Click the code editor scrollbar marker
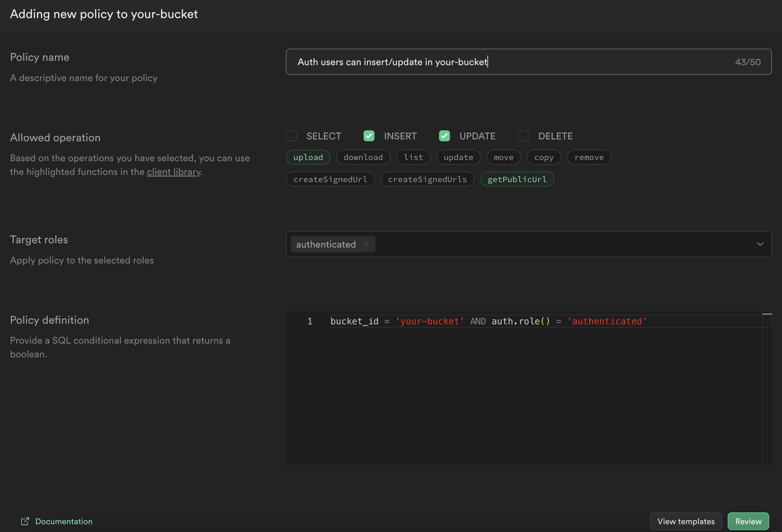782x532 pixels. (x=767, y=314)
